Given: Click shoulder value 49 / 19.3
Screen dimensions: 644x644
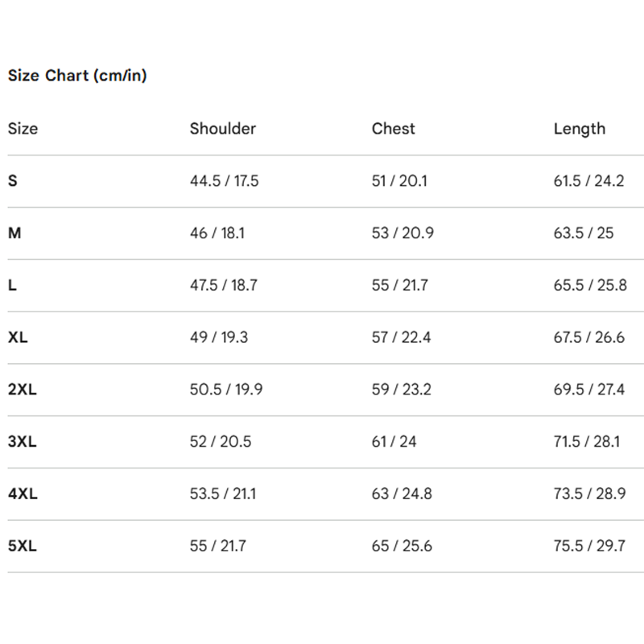Looking at the screenshot, I should click(x=219, y=337).
